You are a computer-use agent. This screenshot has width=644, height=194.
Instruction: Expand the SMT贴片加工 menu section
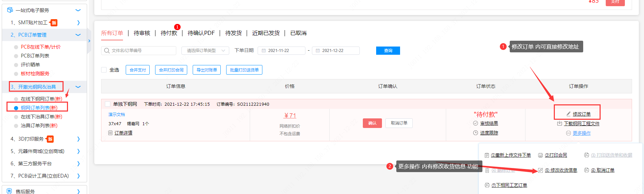click(78, 23)
